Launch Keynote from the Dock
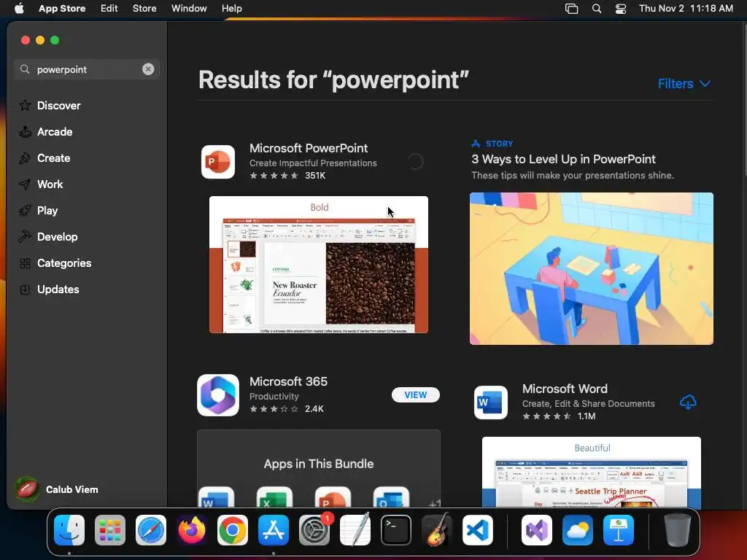 pyautogui.click(x=619, y=530)
